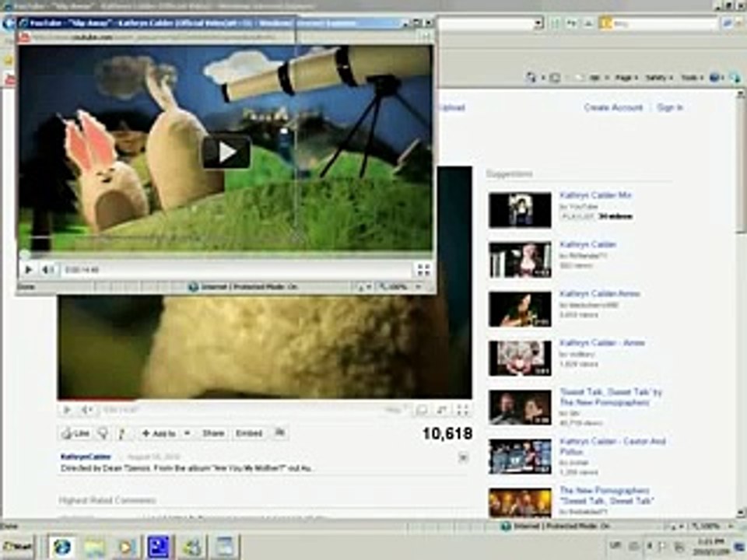Open Kathryn Calder Mix title link
This screenshot has height=560, width=747.
coord(595,195)
